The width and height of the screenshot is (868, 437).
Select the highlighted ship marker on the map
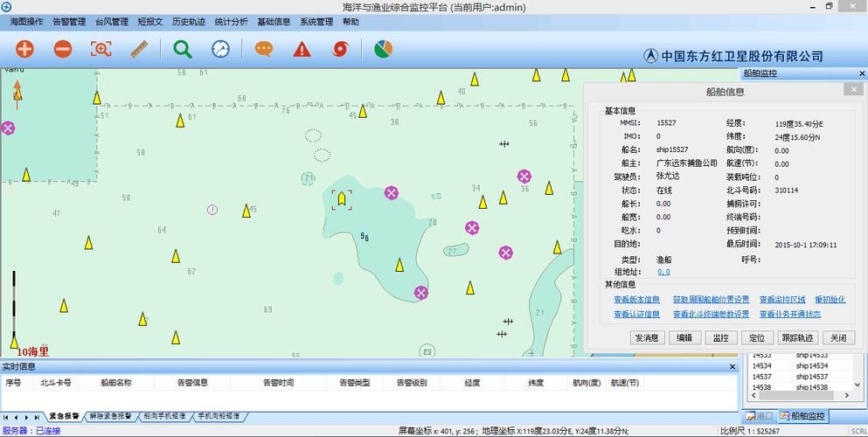[x=341, y=198]
